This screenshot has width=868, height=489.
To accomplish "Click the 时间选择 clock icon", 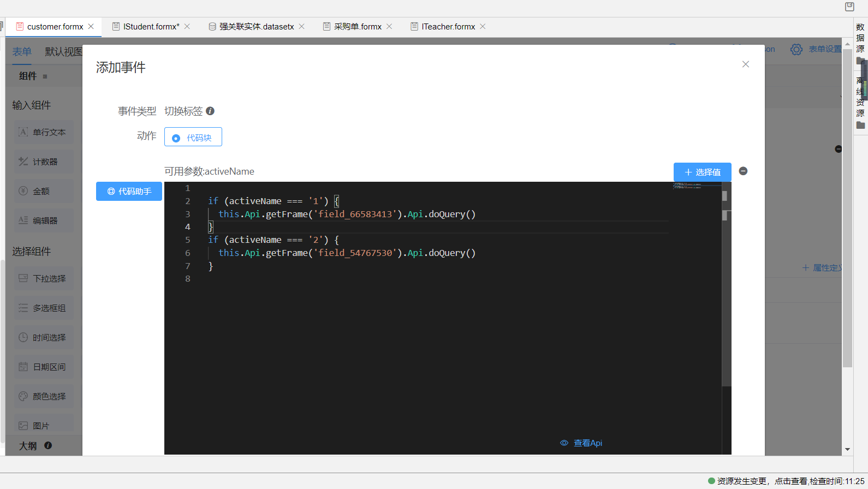I will pyautogui.click(x=23, y=337).
